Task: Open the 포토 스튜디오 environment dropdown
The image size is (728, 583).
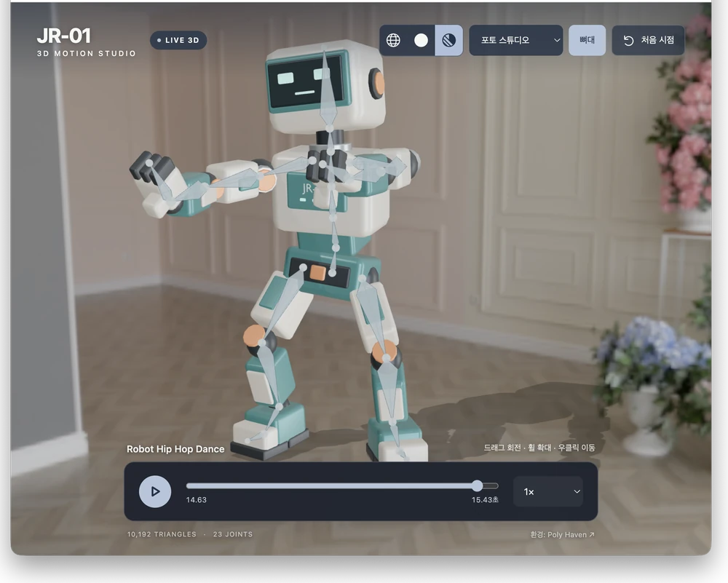Action: (516, 40)
